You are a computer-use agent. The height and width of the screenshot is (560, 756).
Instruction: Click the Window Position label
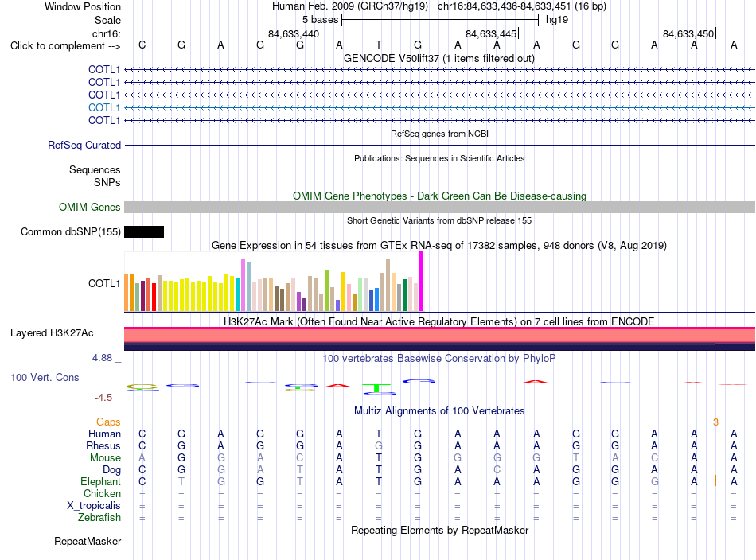coord(83,6)
